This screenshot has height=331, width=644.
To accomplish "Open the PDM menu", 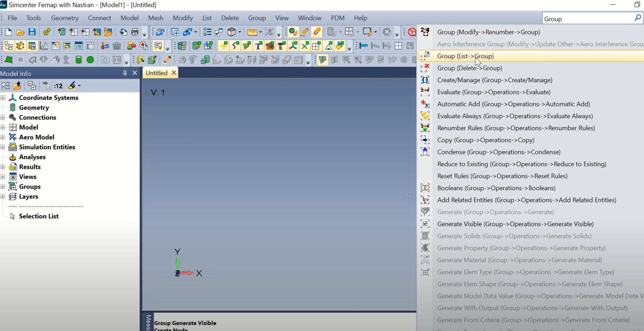I will (x=338, y=18).
